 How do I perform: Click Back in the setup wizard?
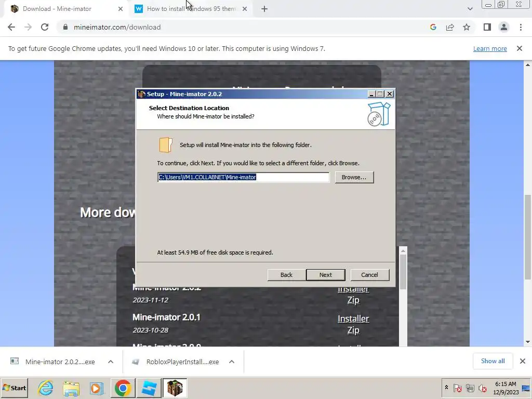click(x=286, y=275)
